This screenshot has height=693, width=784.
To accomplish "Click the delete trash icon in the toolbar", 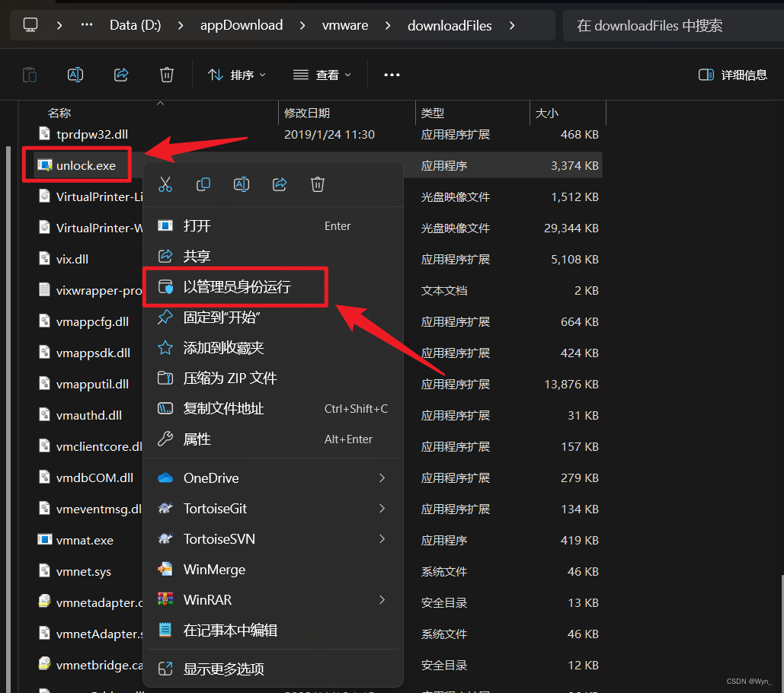I will point(167,75).
